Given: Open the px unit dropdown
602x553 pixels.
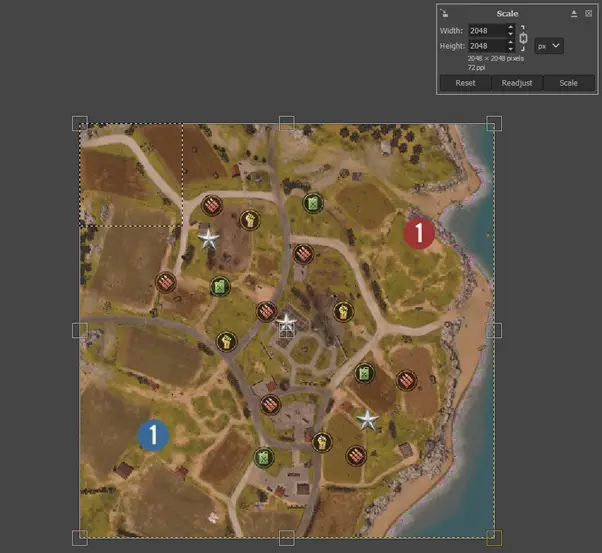Looking at the screenshot, I should [x=549, y=46].
